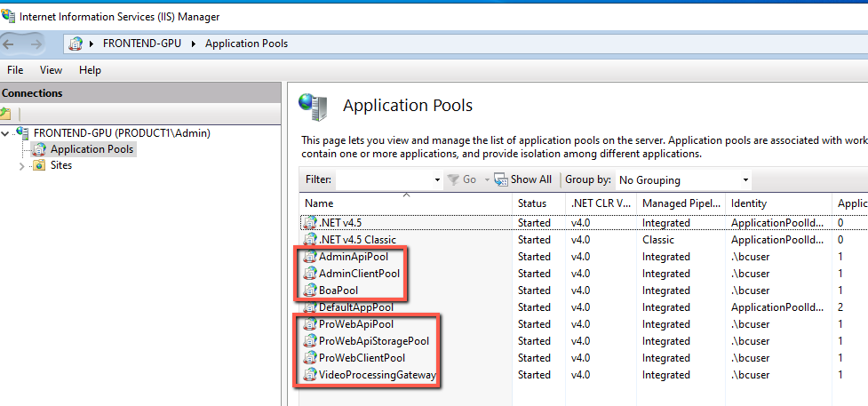Click the Forward navigation arrow
Image resolution: width=868 pixels, height=406 pixels.
(x=36, y=44)
